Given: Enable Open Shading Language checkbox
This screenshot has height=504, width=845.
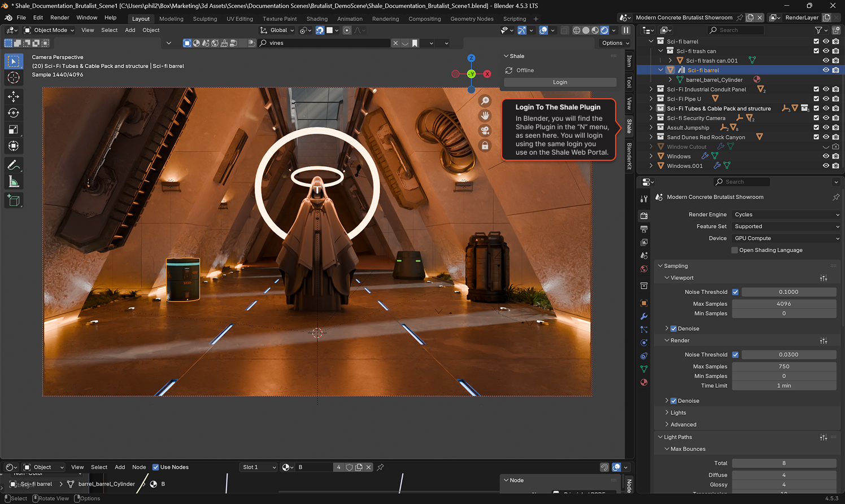Looking at the screenshot, I should [734, 250].
